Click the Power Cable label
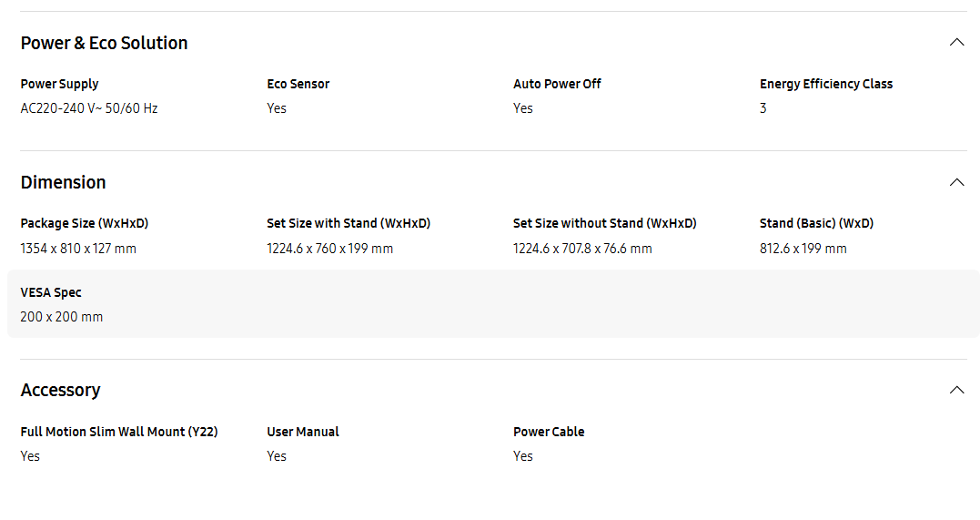This screenshot has width=980, height=520. tap(549, 432)
